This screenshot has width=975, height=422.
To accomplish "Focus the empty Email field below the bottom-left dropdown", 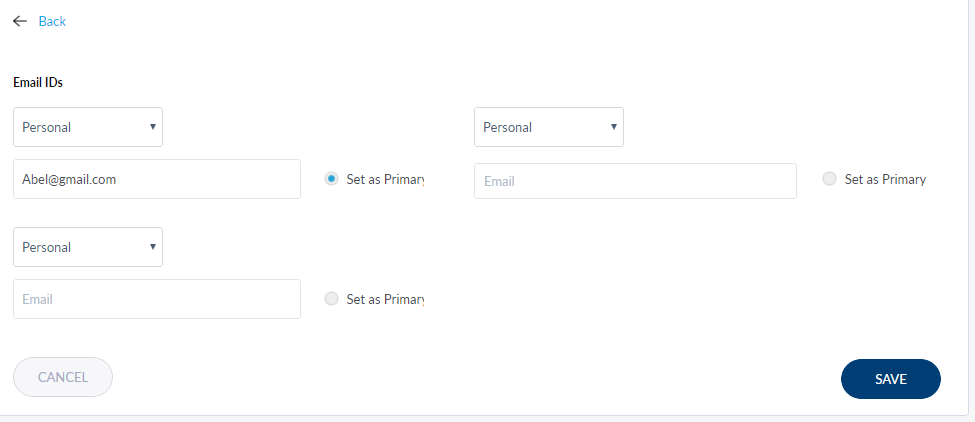I will coord(157,299).
